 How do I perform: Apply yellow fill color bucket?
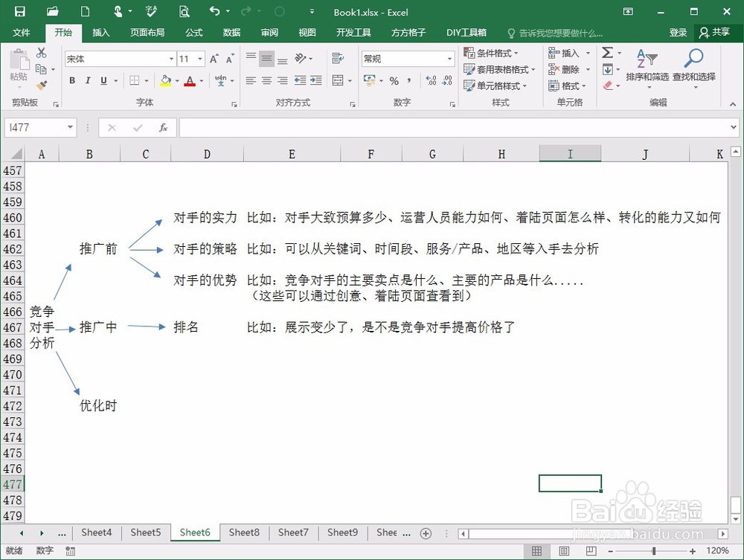point(165,80)
